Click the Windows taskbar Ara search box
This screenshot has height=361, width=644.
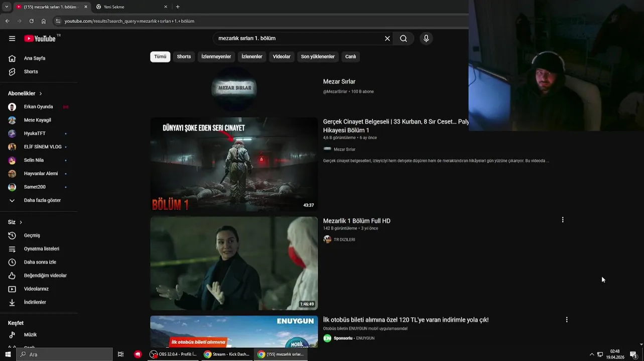tap(64, 354)
